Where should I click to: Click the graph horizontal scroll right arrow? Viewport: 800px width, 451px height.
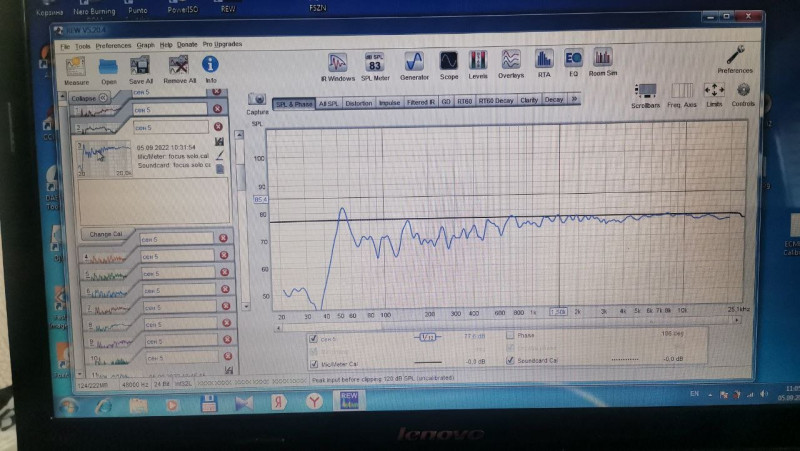click(x=737, y=320)
